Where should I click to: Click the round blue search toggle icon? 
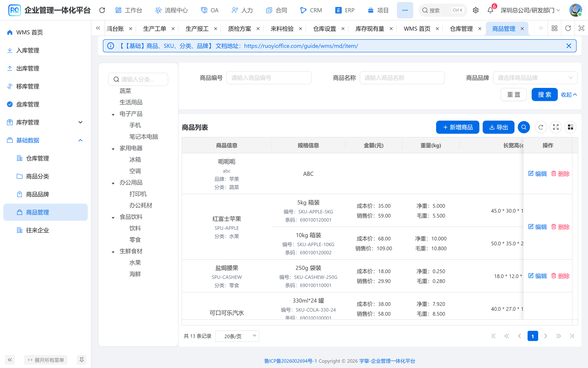(x=524, y=127)
